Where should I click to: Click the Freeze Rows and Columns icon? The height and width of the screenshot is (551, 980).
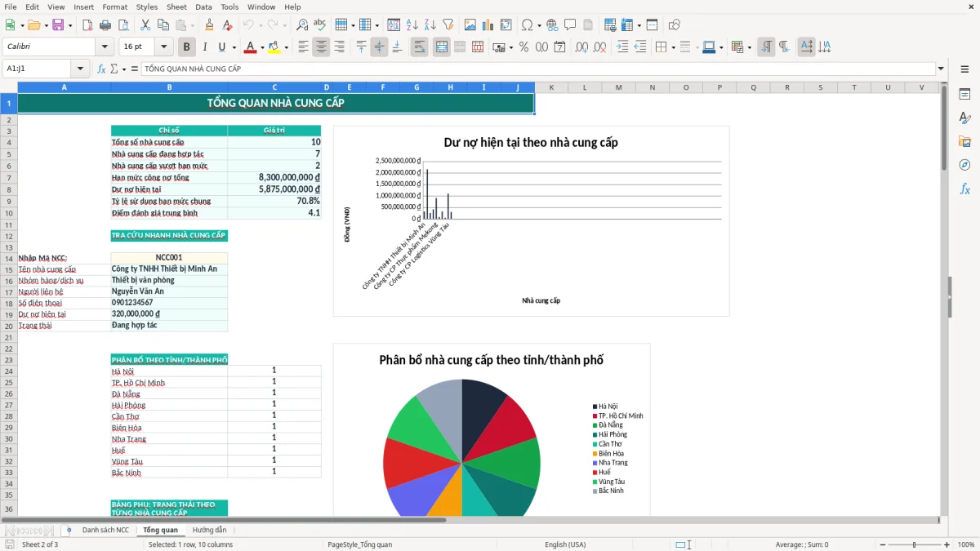click(x=627, y=25)
